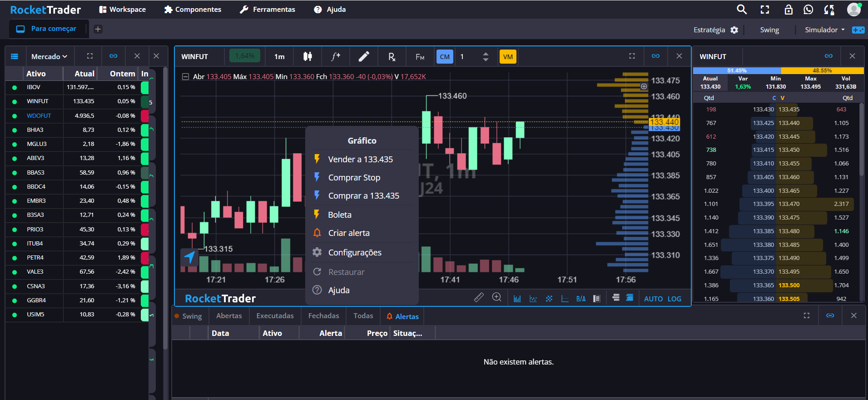Image resolution: width=868 pixels, height=400 pixels.
Task: Open the Mercado list hamburger menu
Action: [15, 56]
